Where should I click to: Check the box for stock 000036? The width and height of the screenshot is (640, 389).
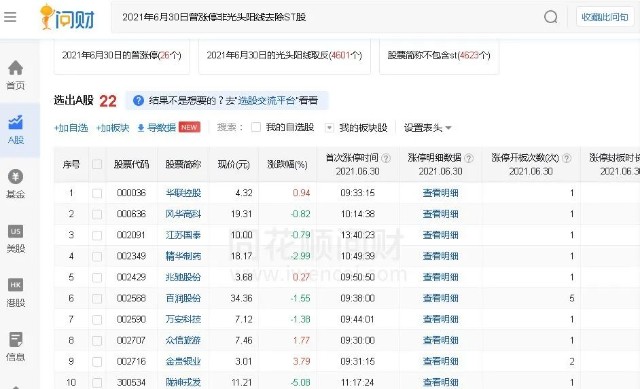click(97, 193)
